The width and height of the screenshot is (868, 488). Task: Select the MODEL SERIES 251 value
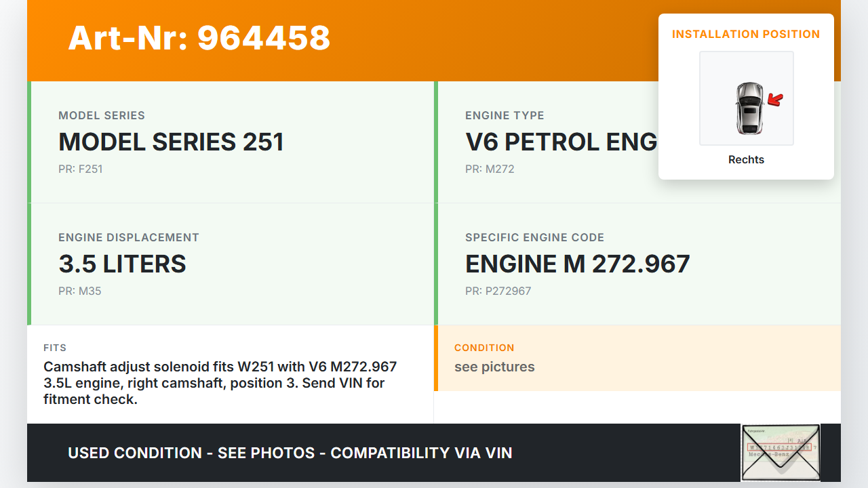[x=171, y=142]
